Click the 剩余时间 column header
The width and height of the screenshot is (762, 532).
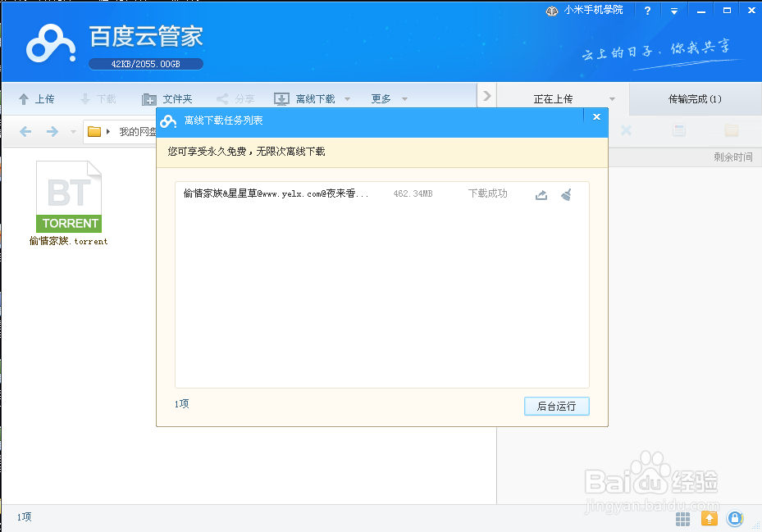[733, 157]
